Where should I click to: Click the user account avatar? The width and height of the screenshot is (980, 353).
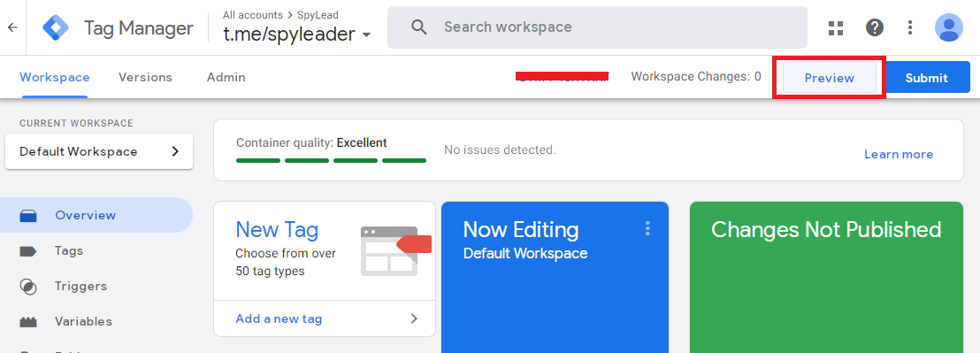pos(949,27)
